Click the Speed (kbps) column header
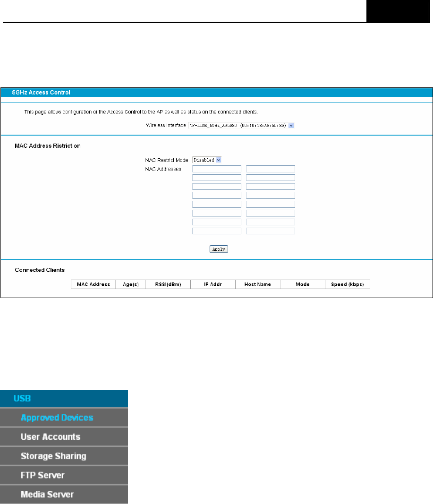Viewport: 433px width, 504px height. [348, 284]
